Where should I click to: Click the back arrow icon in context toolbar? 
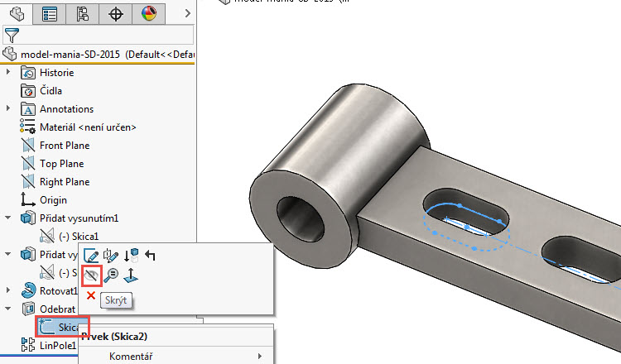pos(150,256)
